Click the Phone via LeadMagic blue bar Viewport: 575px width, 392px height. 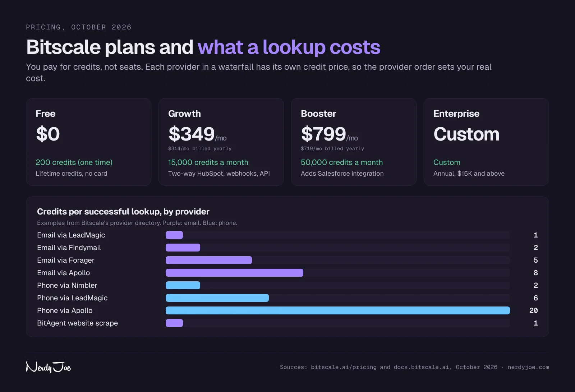tap(217, 298)
